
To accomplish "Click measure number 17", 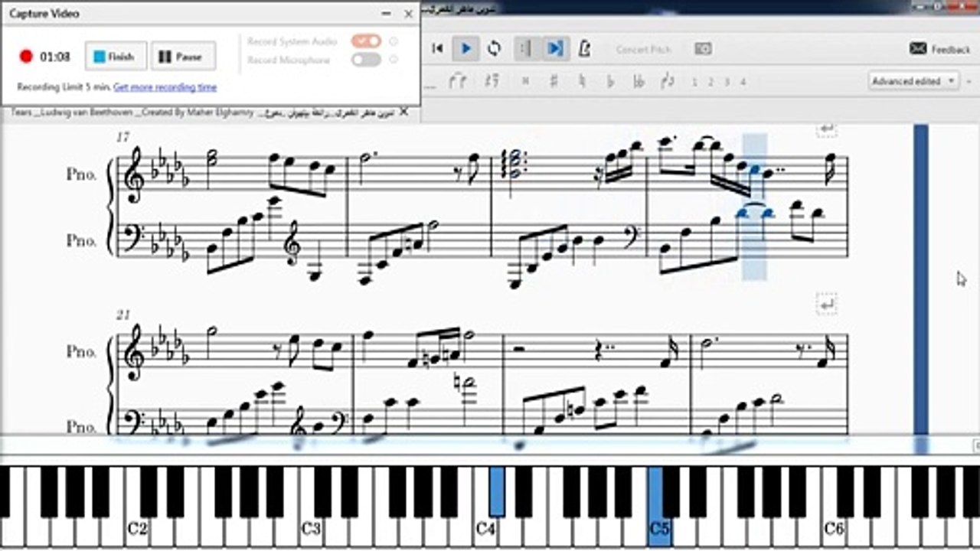I will (122, 137).
